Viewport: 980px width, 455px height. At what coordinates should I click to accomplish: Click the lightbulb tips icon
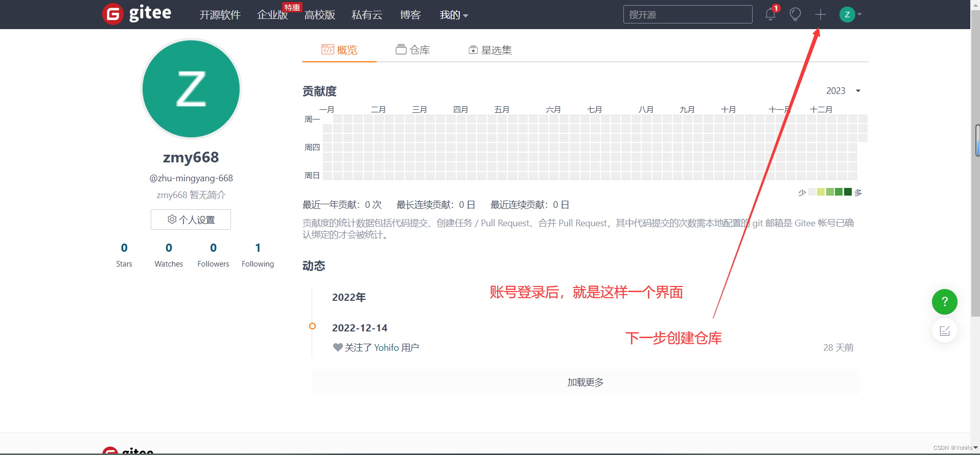coord(795,14)
